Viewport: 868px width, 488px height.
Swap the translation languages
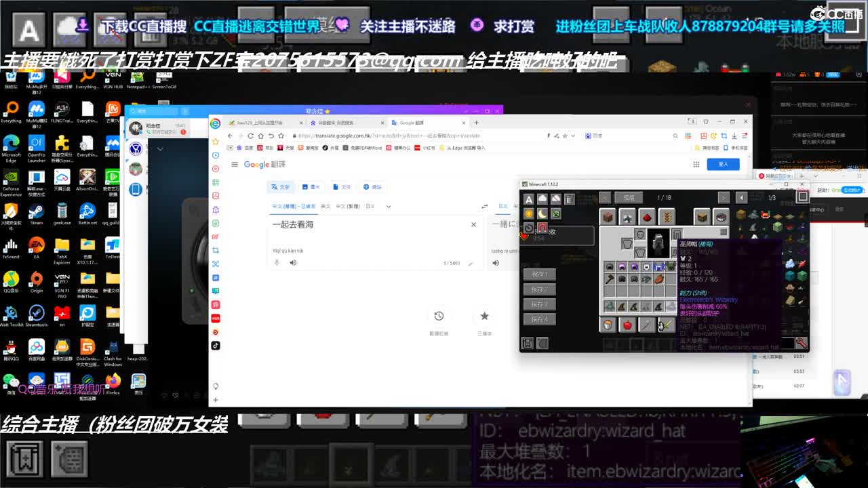(x=484, y=206)
